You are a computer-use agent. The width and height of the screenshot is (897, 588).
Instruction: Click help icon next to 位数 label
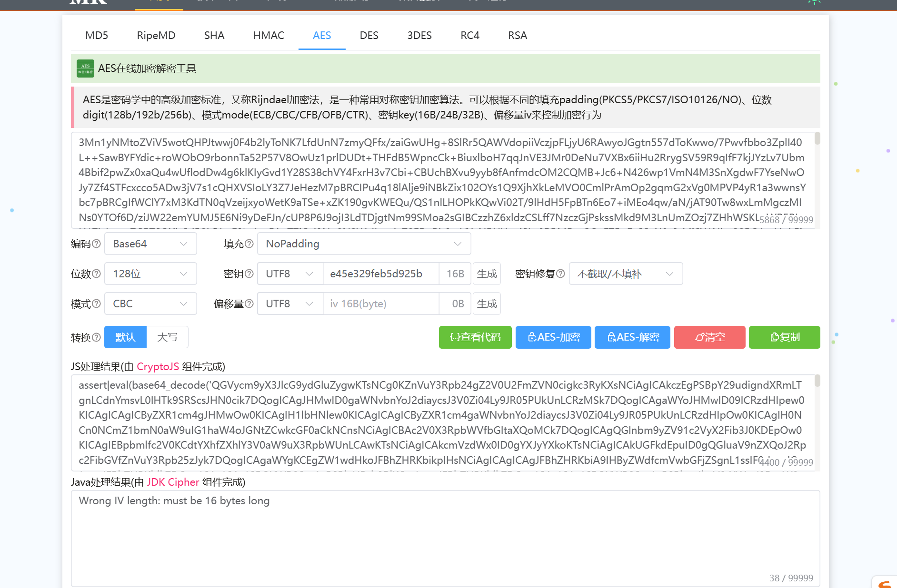[96, 274]
